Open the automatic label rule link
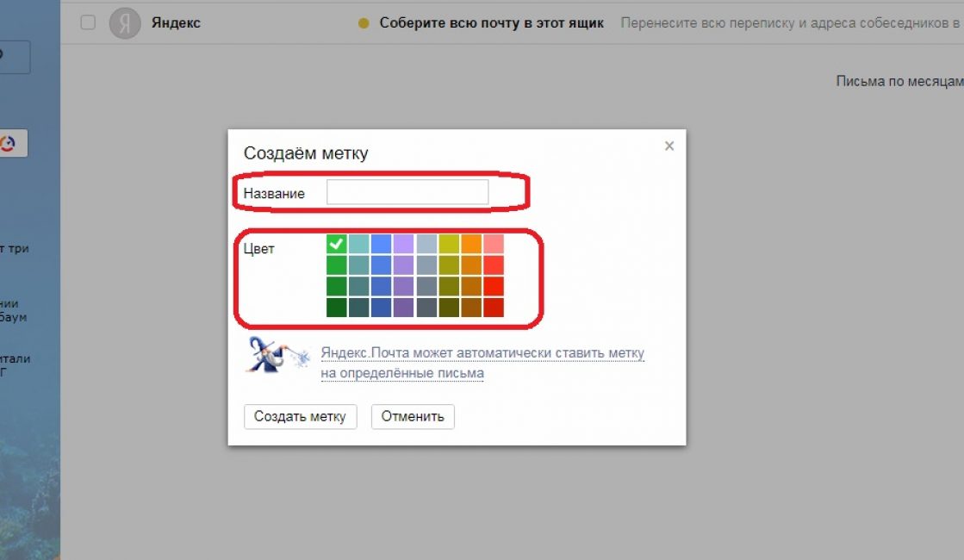Screen dimensions: 964x560 pos(482,363)
